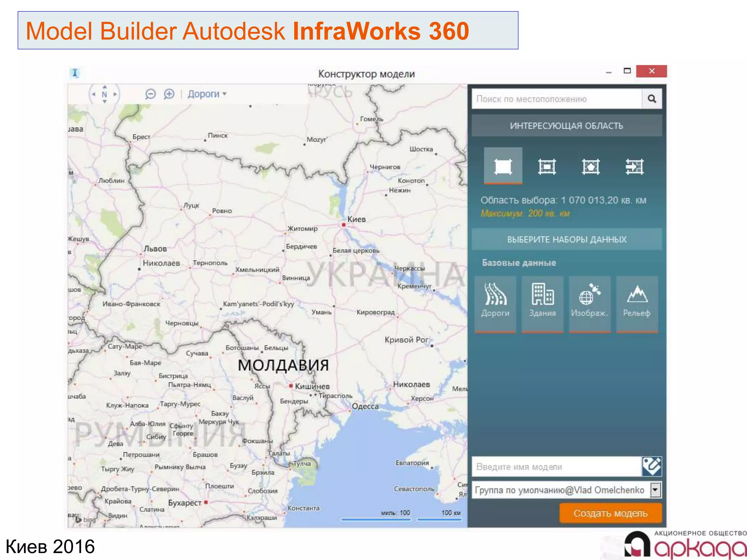This screenshot has height=560, width=747.
Task: Select the rectangle area of interest tool
Action: 503,167
